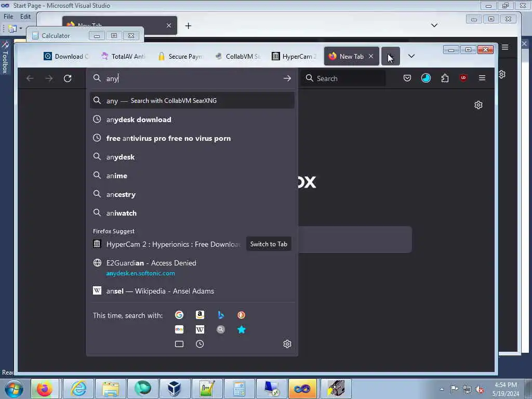532x399 pixels.
Task: Open search settings gear in dropdown
Action: (287, 344)
